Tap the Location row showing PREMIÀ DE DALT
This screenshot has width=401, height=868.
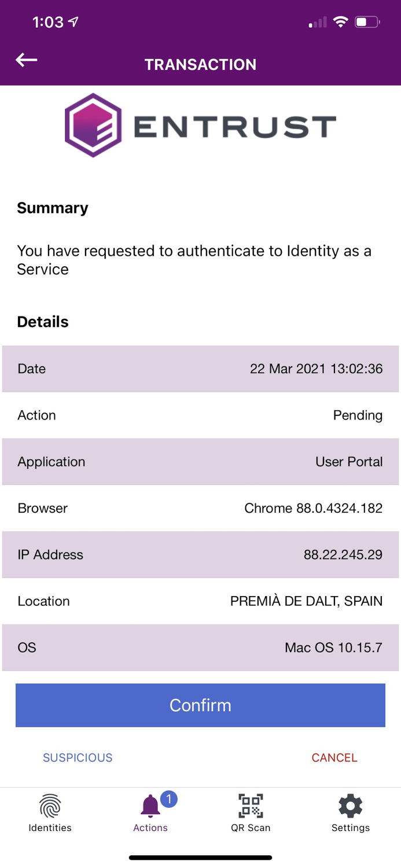200,601
